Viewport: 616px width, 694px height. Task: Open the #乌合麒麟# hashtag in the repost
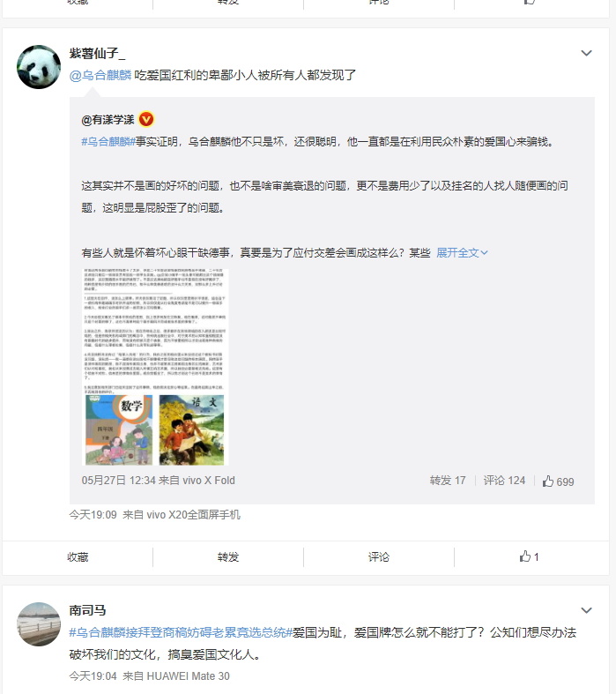pyautogui.click(x=108, y=142)
